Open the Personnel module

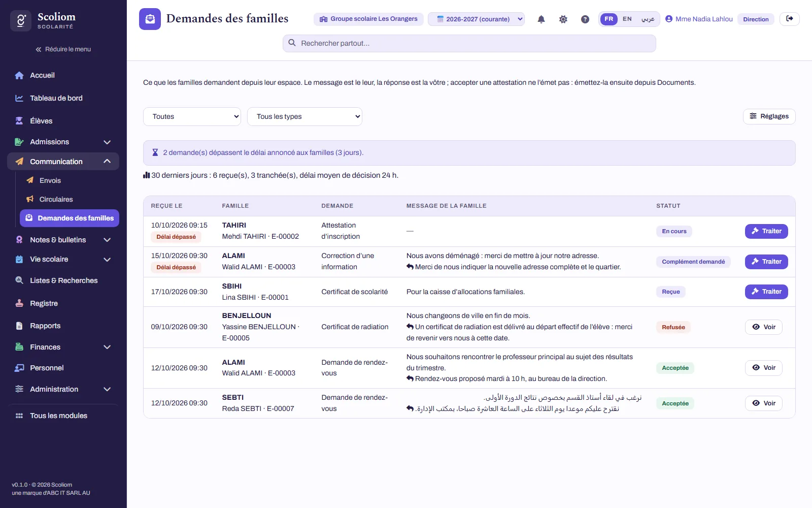(63, 368)
